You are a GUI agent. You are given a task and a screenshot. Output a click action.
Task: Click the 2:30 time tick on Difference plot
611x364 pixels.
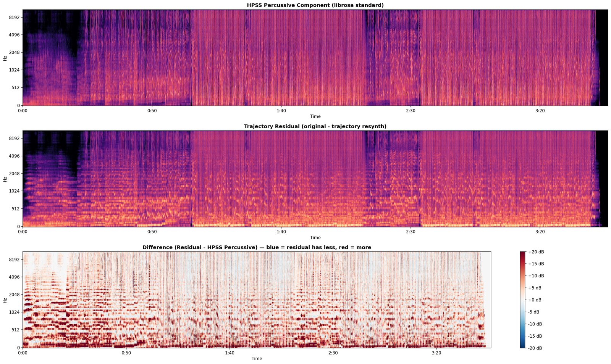[x=333, y=353]
